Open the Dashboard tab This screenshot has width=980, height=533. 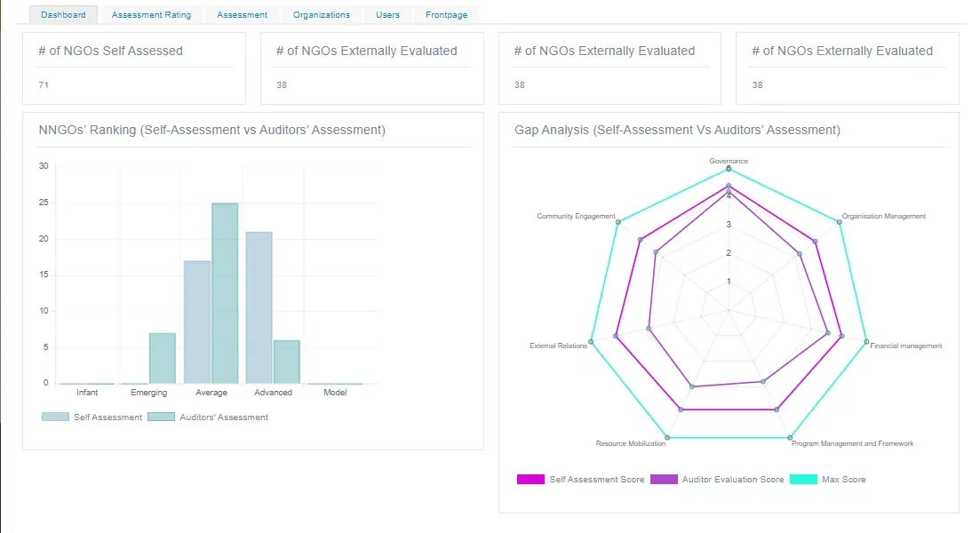pyautogui.click(x=63, y=15)
